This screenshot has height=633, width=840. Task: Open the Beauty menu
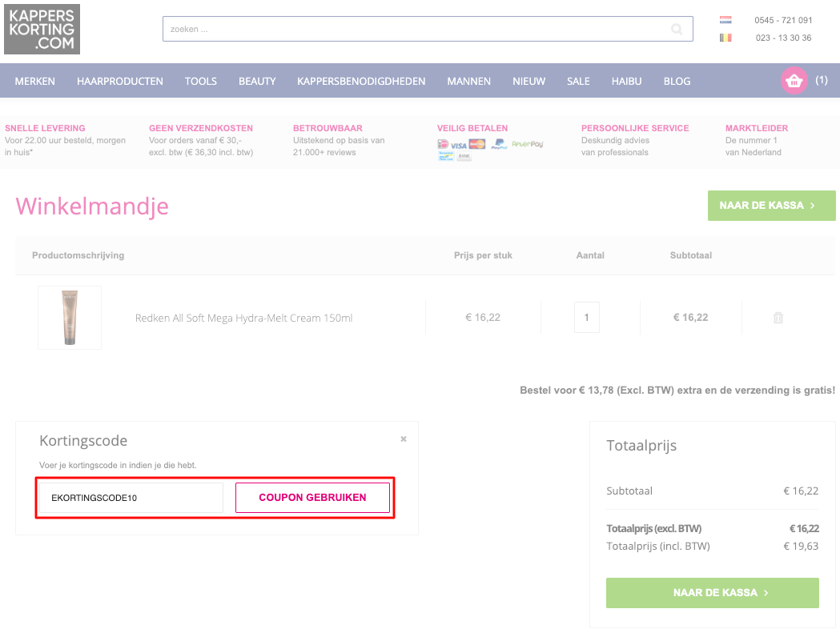tap(257, 82)
